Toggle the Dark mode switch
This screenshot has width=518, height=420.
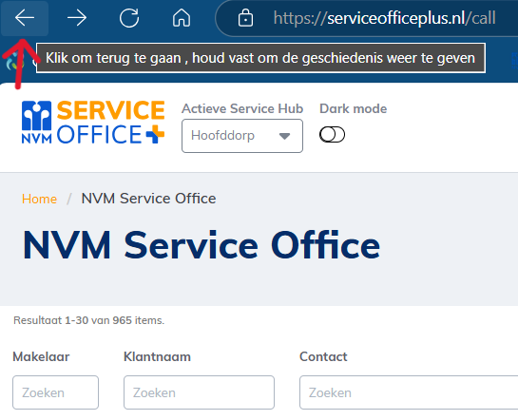click(x=332, y=135)
